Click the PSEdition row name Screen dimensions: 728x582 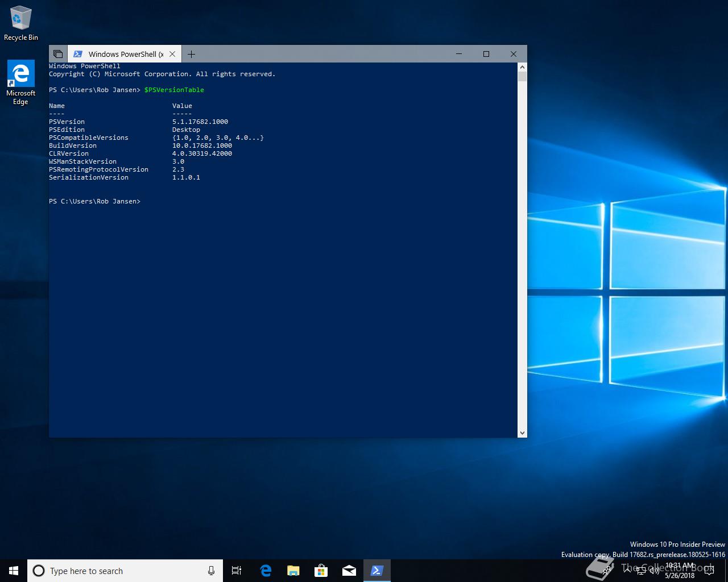coord(67,130)
